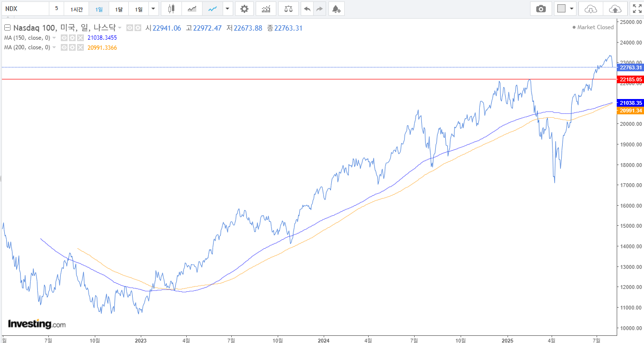
Task: Open chart settings gear in toolbar
Action: 245,9
